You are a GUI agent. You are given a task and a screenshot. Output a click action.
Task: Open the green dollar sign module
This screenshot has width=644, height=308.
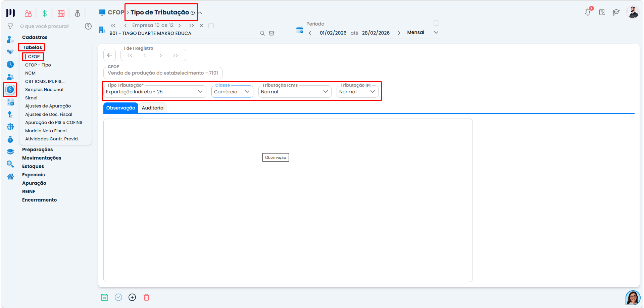[45, 13]
